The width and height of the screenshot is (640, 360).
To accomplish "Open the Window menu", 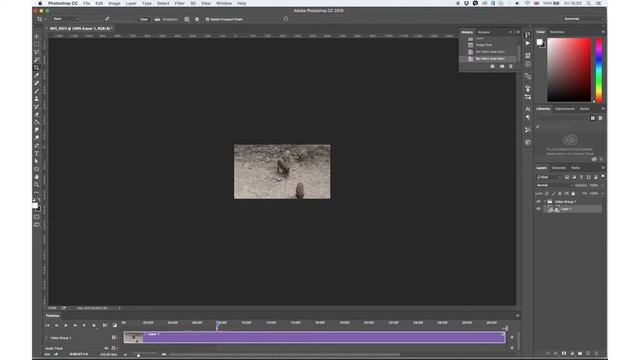I will (224, 3).
